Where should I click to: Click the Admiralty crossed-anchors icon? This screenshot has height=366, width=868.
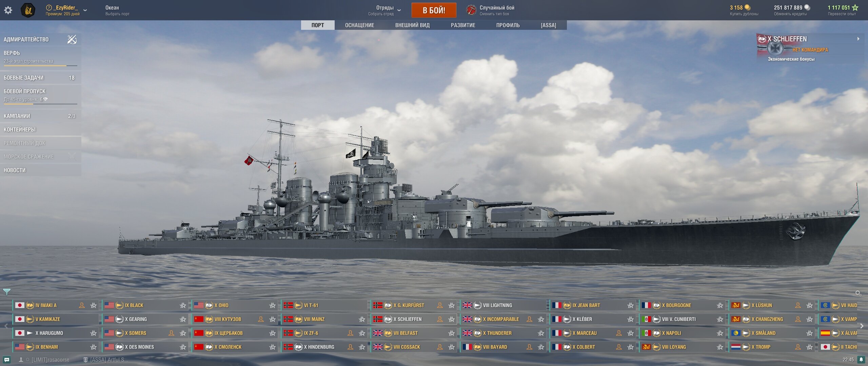[72, 39]
